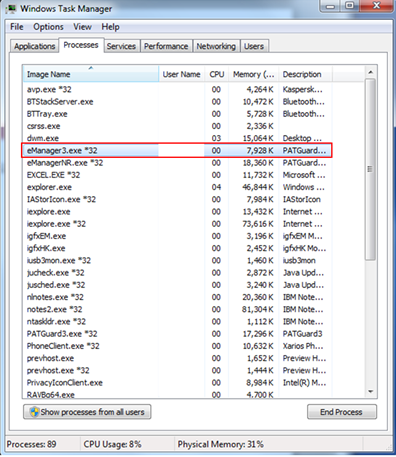
Task: Click the scrollbar down arrow
Action: [371, 391]
